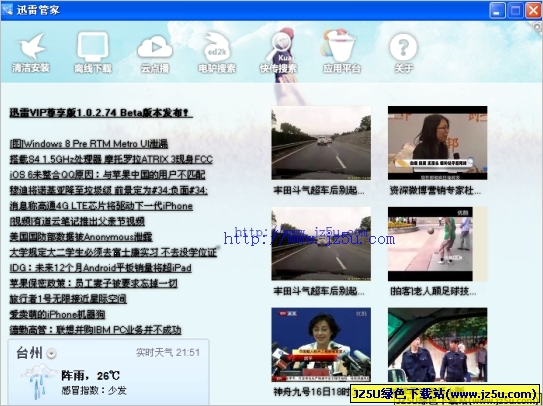Open IDG Android平板销量将超iPad link
The image size is (543, 406).
(100, 268)
